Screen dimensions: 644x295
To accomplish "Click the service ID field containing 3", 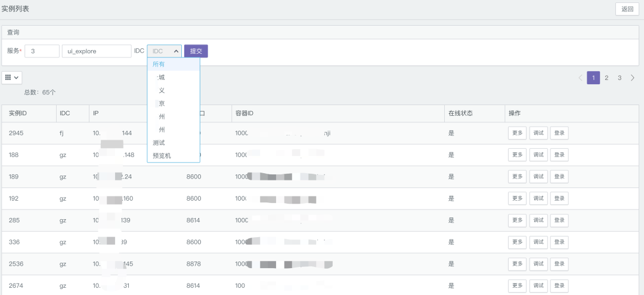I will [42, 51].
